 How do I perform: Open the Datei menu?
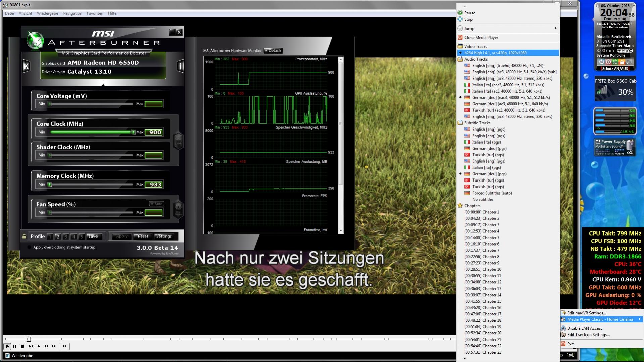tap(10, 13)
